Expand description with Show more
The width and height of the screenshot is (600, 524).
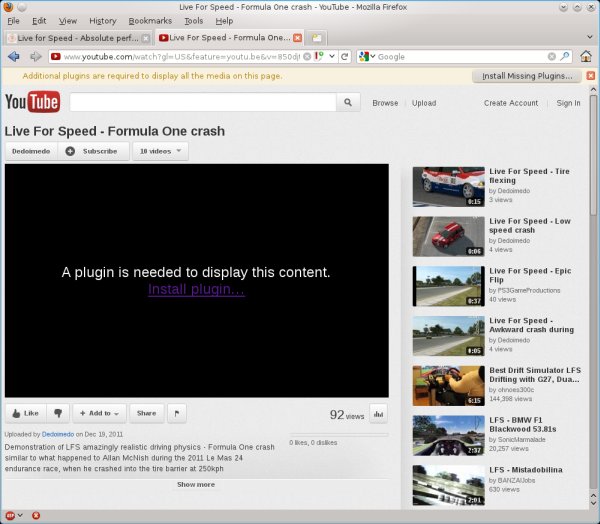(x=196, y=484)
